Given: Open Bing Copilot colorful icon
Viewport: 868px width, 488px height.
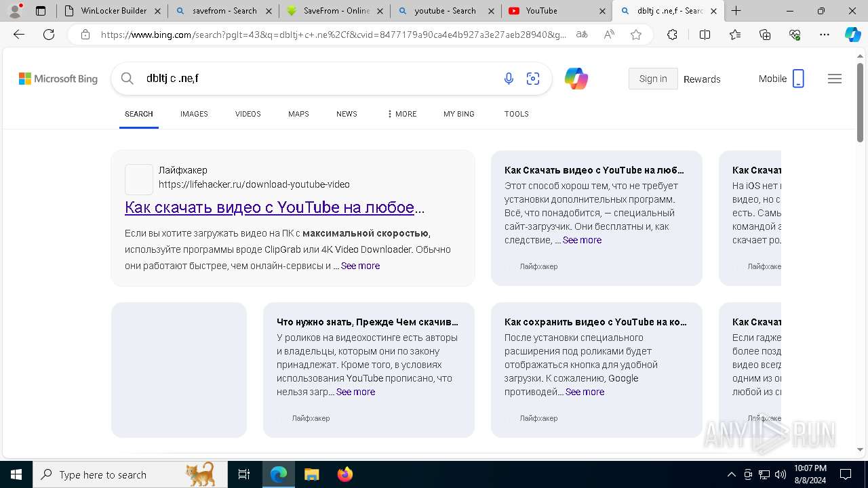Looking at the screenshot, I should click(x=576, y=79).
